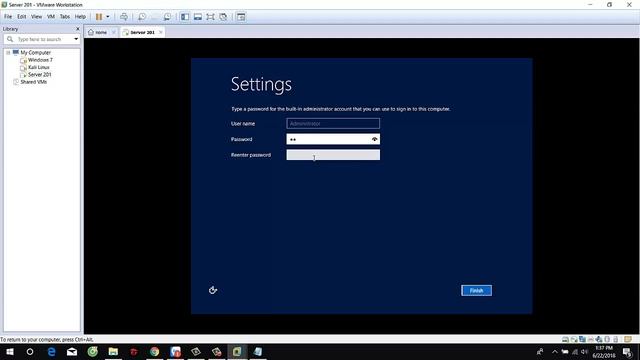Close the Library panel

(78, 29)
